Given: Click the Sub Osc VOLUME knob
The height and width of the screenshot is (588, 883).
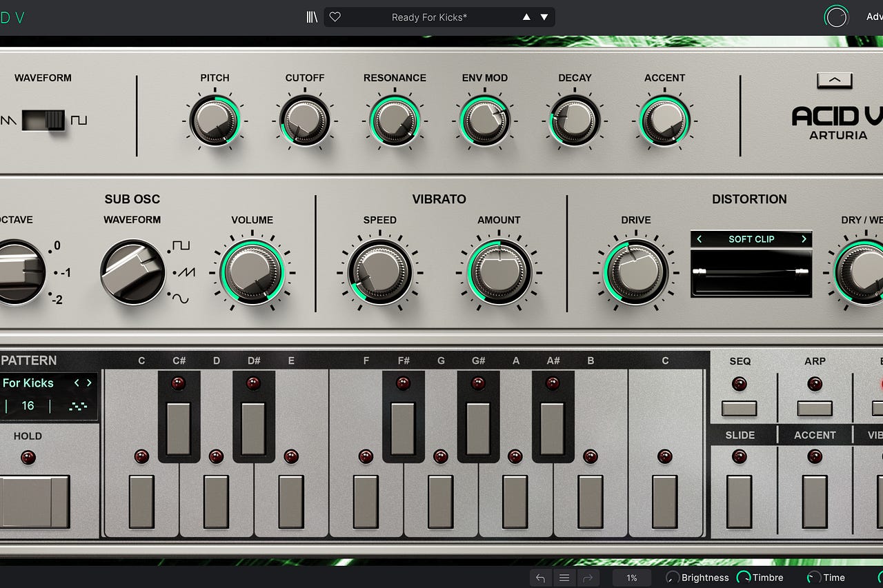Looking at the screenshot, I should pos(252,272).
